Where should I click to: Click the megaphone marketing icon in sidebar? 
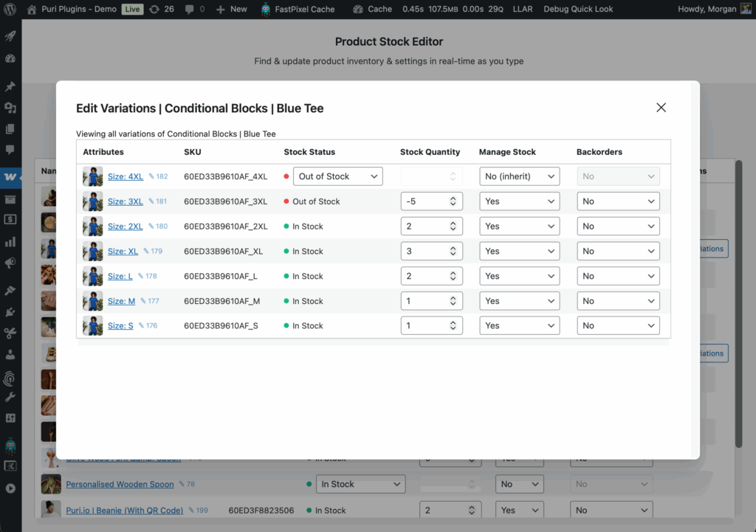point(10,262)
